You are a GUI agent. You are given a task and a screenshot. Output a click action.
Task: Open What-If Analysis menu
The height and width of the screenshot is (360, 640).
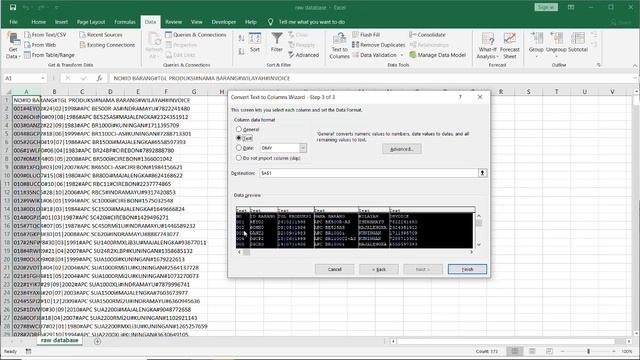pos(487,45)
